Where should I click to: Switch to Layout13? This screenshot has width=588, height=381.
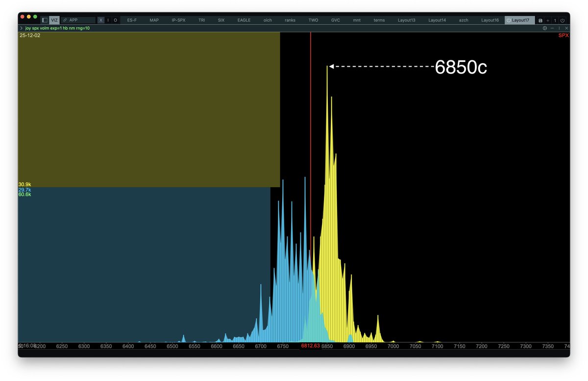[x=406, y=20]
